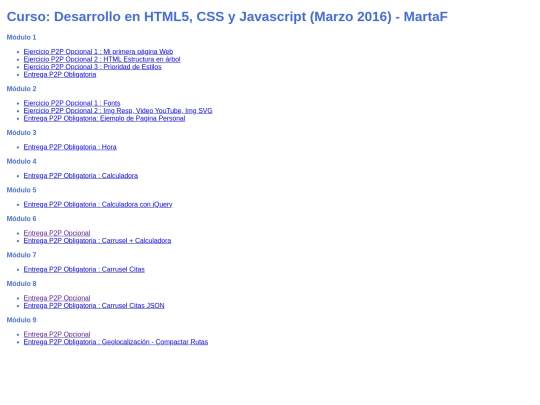Click Entrega P2P Opcional under Módulo 8

(x=57, y=298)
